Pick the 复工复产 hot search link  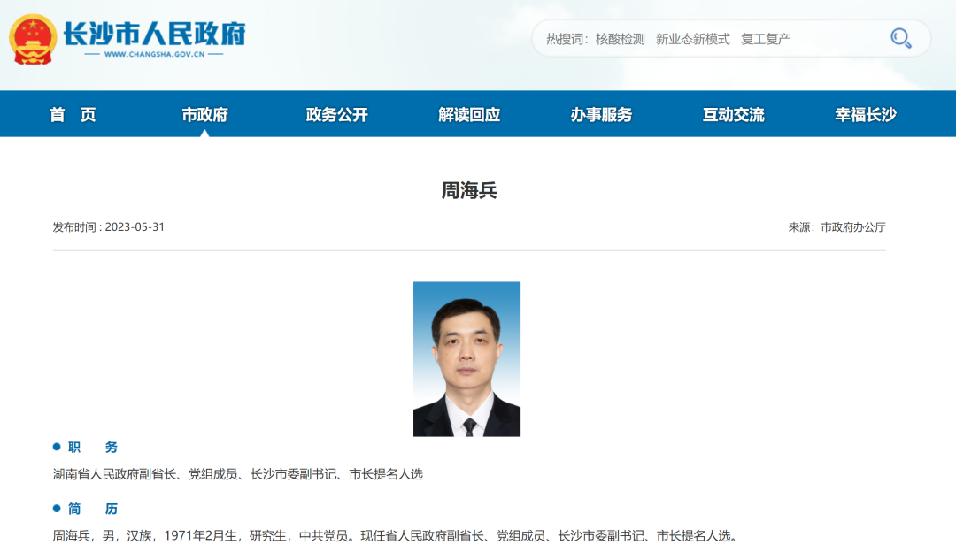(x=765, y=39)
